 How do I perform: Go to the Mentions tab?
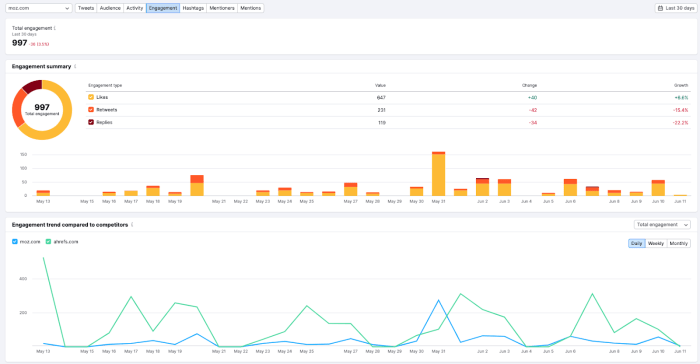[x=250, y=8]
